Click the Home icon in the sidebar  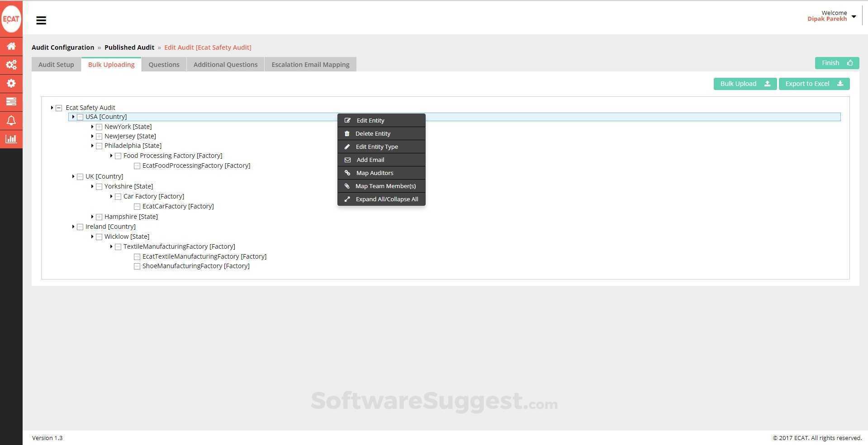point(11,46)
